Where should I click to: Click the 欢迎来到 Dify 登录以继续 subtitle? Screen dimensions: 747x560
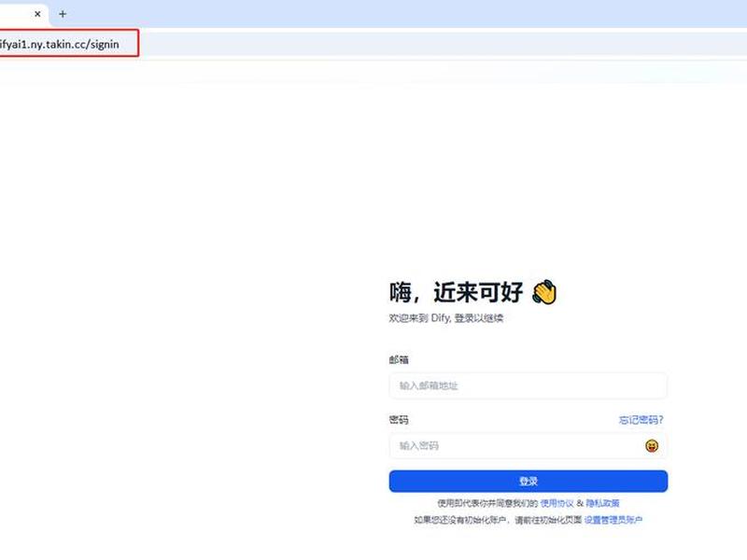pos(446,318)
